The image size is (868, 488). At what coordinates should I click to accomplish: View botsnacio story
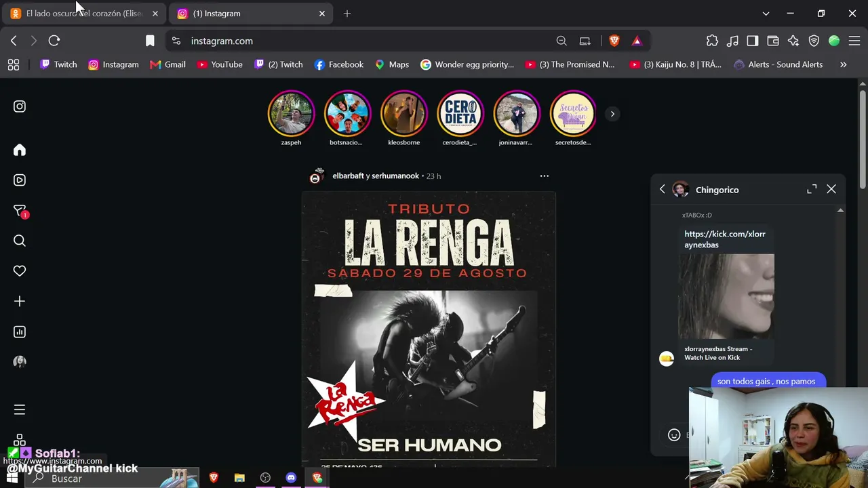click(347, 114)
